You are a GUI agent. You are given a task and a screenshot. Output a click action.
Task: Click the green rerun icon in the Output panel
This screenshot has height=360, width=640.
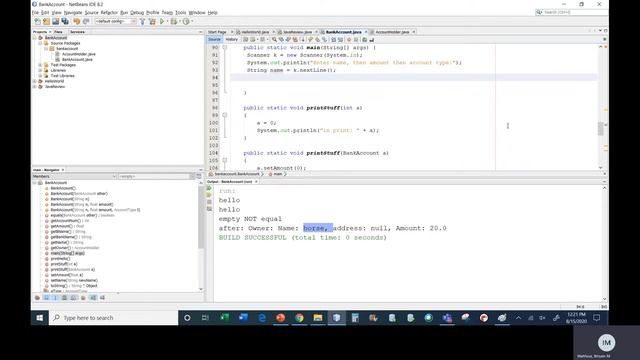209,188
